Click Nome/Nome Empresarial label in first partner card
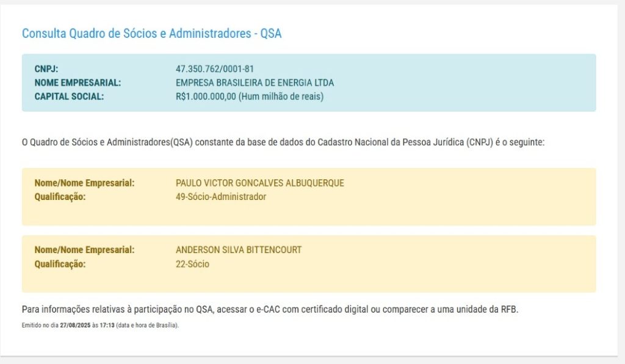The height and width of the screenshot is (364, 625). click(84, 183)
